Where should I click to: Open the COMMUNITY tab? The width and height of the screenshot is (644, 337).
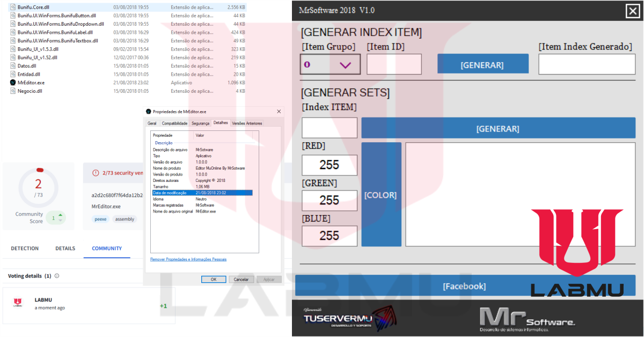pyautogui.click(x=107, y=248)
